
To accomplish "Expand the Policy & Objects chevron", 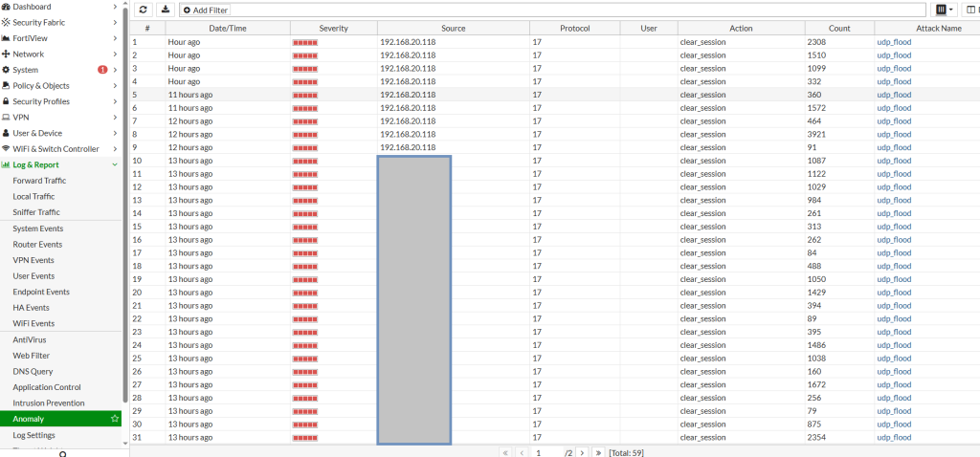I will tap(115, 85).
